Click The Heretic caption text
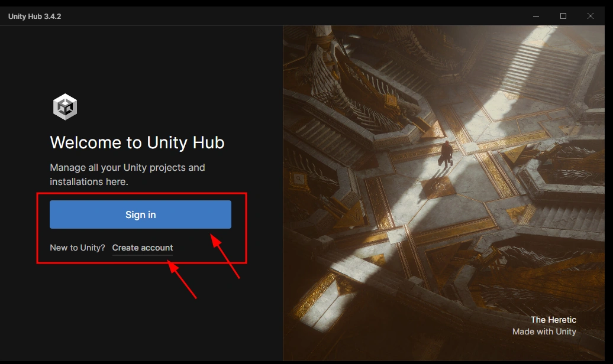Viewport: 613px width, 364px height. (x=553, y=320)
